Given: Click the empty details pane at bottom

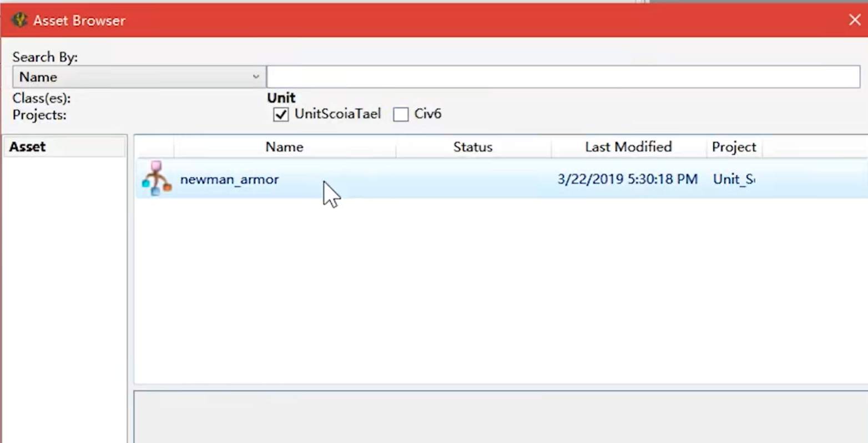Looking at the screenshot, I should [x=499, y=417].
